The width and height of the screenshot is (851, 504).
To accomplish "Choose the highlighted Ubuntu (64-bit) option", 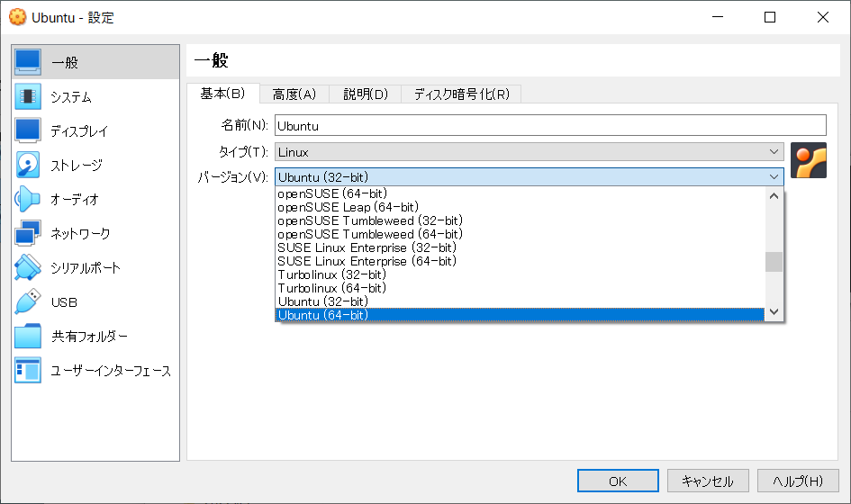I will click(x=520, y=315).
